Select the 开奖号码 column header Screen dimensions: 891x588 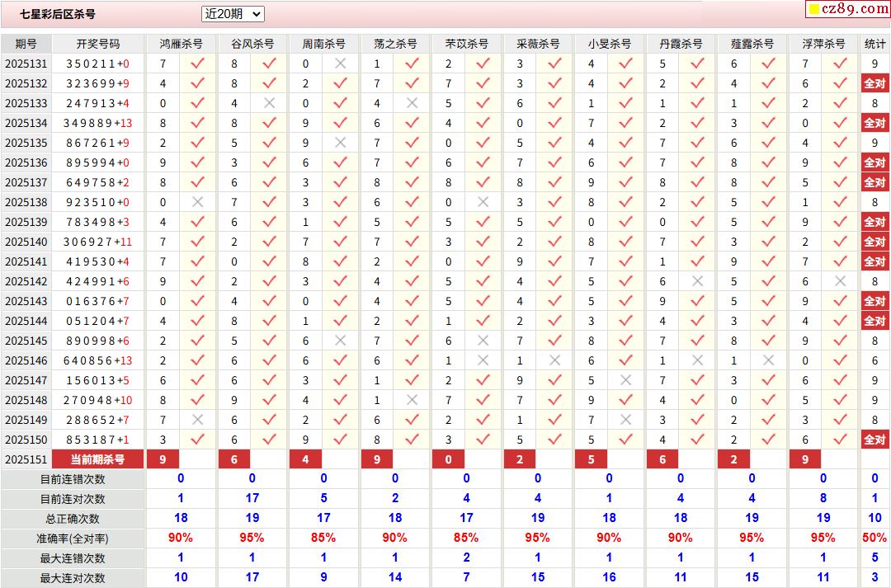97,44
